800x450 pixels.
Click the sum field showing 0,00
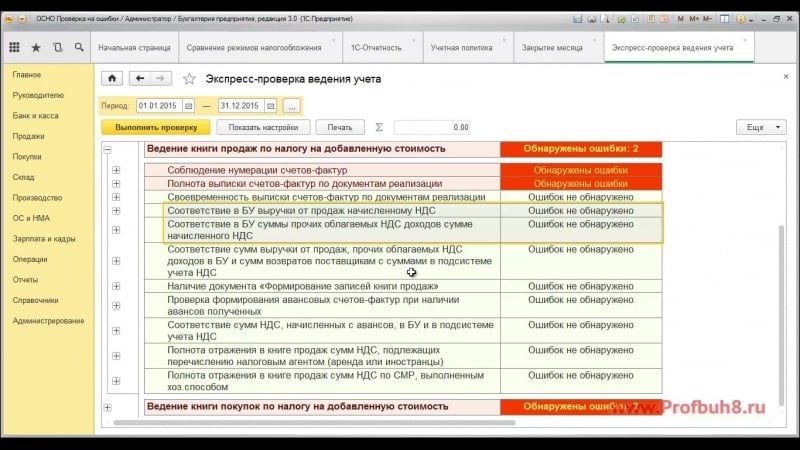(433, 127)
